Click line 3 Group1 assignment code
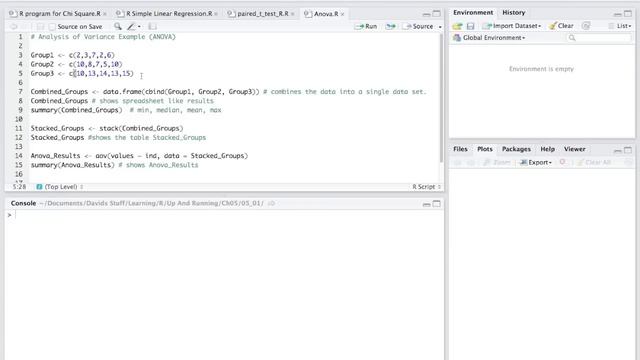The height and width of the screenshot is (360, 640). (x=72, y=55)
